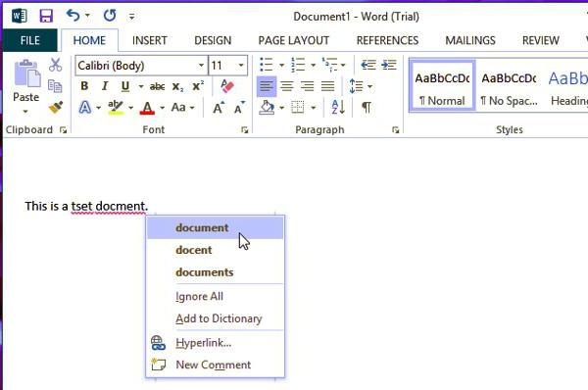Image resolution: width=588 pixels, height=390 pixels.
Task: Sort text with A-Z icon
Action: [x=338, y=108]
